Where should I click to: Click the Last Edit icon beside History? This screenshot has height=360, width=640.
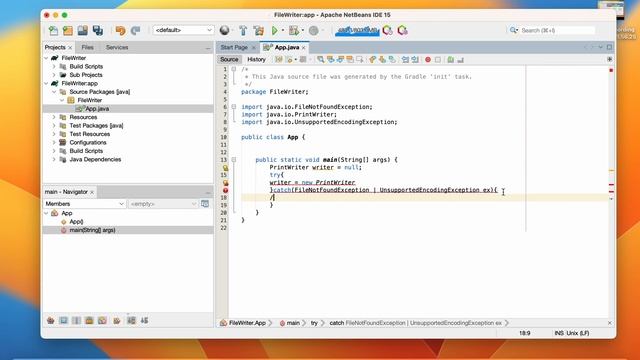(278, 60)
